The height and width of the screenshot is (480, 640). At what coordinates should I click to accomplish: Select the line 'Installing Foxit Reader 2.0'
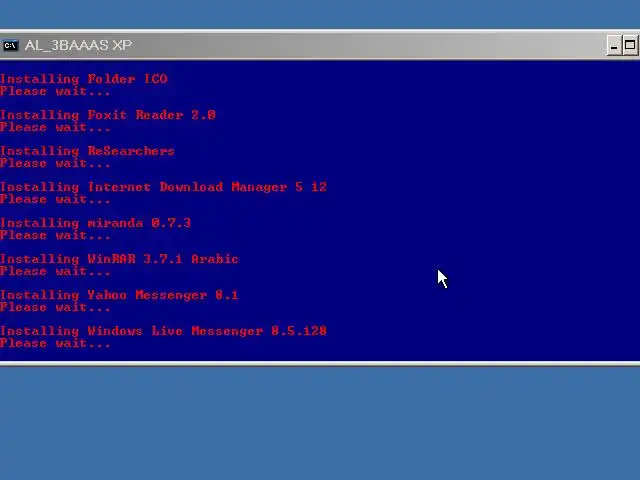[x=108, y=115]
